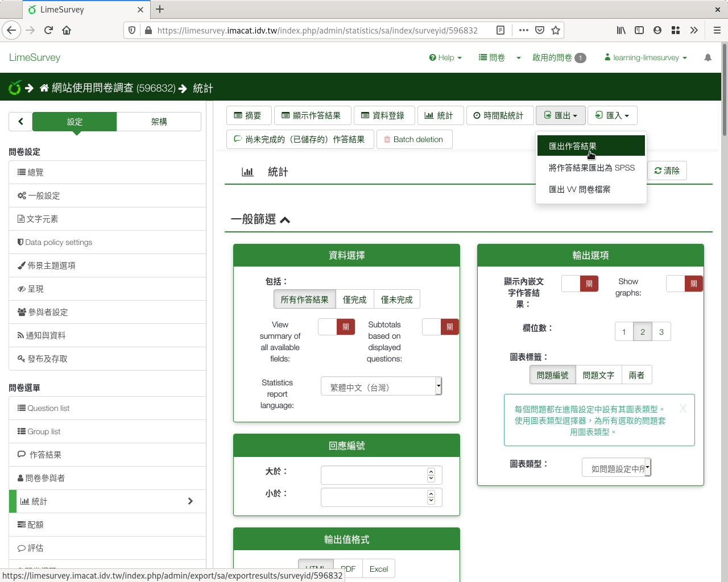Click the site security padlock icon
Screen dimensions: 728x582
[x=148, y=30]
